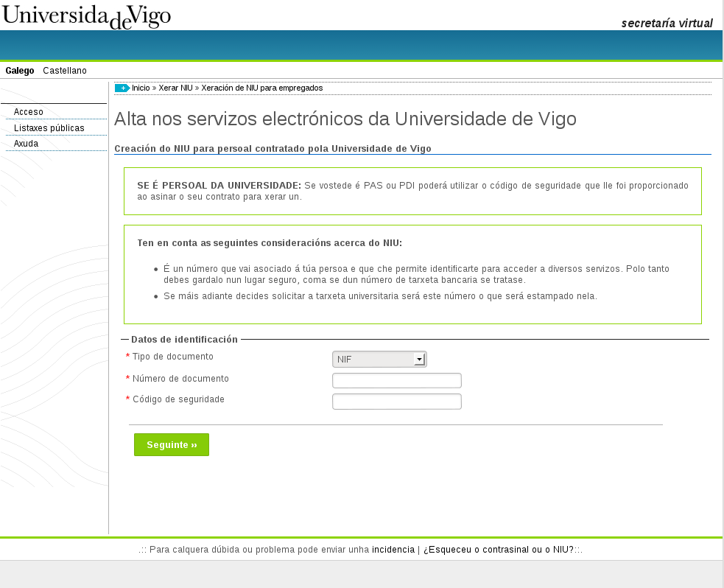The image size is (724, 588).
Task: Focus the Código de seguridade field
Action: (396, 402)
